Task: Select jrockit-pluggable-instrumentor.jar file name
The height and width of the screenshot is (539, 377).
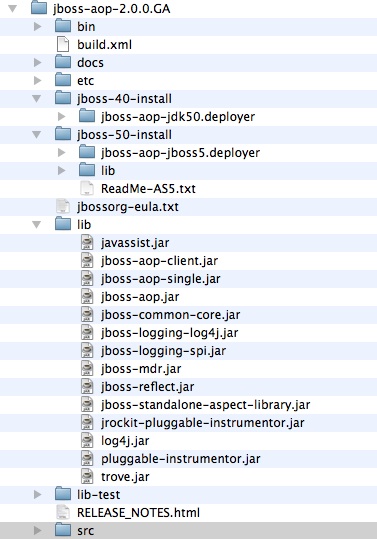Action: click(202, 423)
